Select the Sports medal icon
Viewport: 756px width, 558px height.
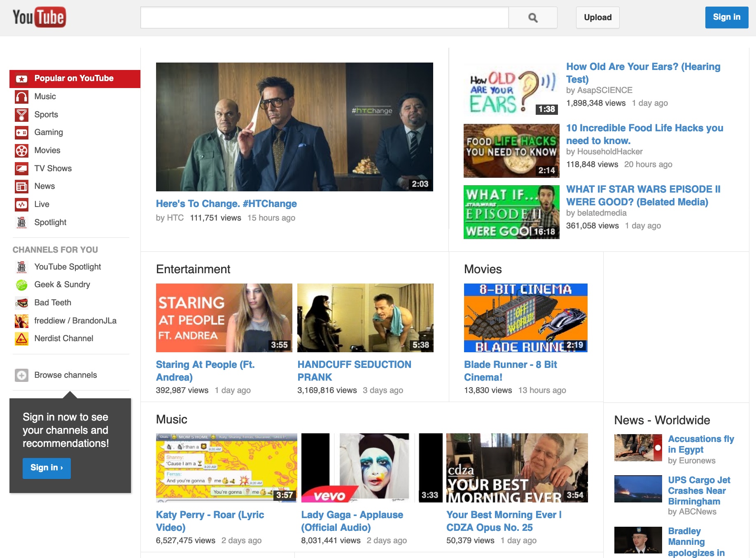[21, 115]
